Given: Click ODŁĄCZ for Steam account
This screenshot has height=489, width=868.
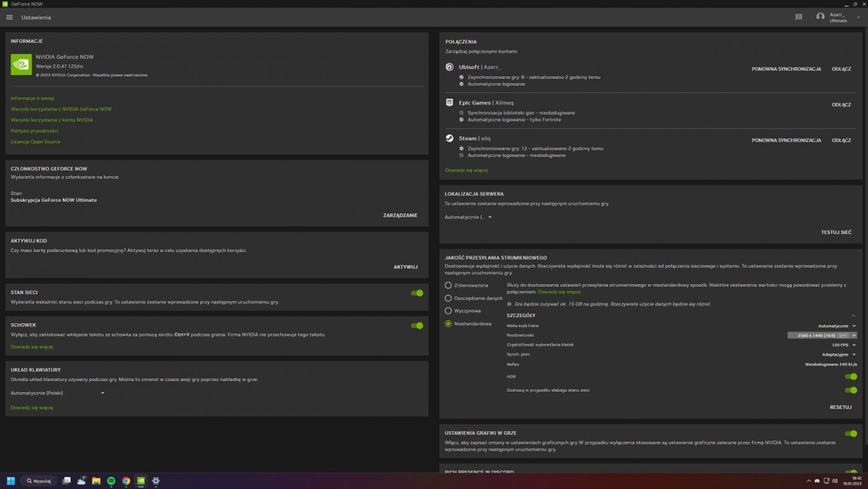Looking at the screenshot, I should pos(841,140).
